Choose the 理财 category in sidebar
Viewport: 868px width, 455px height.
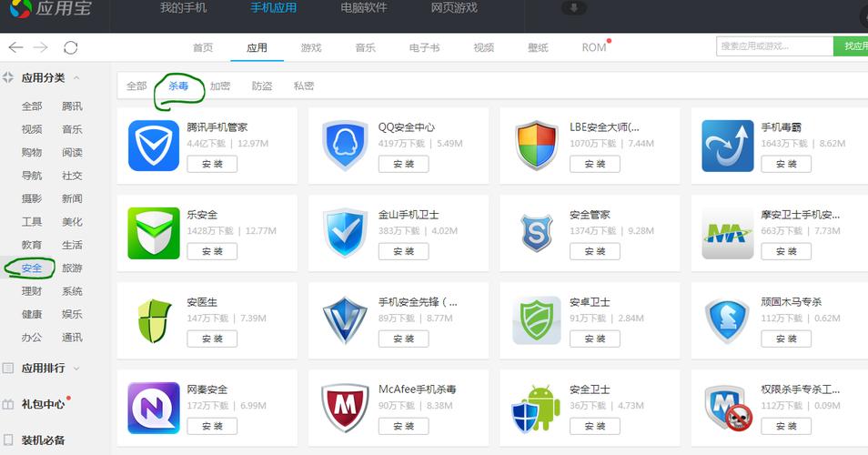click(32, 291)
